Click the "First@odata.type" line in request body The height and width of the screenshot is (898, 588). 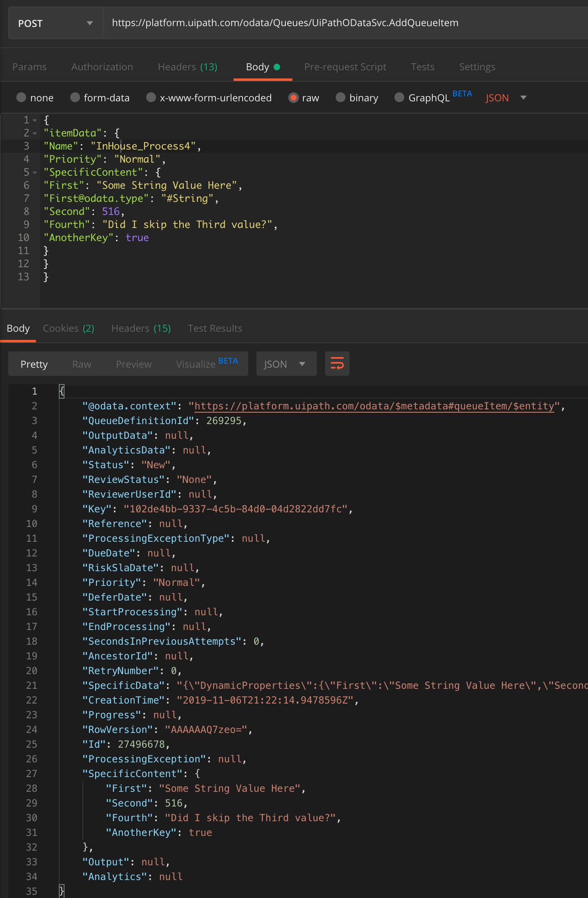click(131, 199)
